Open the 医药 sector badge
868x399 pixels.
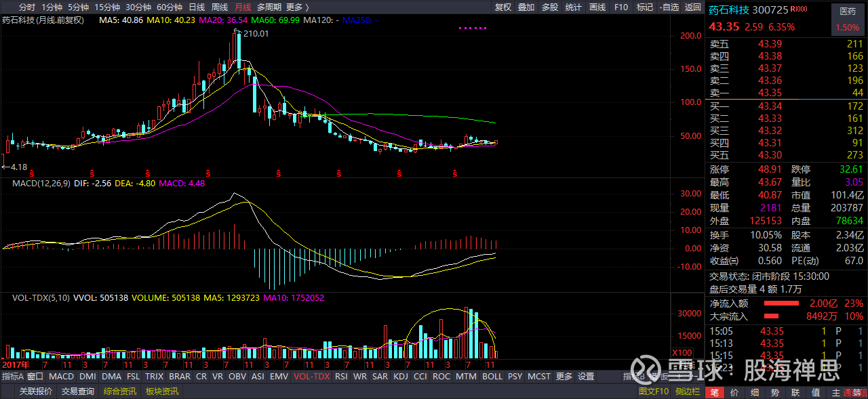(848, 12)
